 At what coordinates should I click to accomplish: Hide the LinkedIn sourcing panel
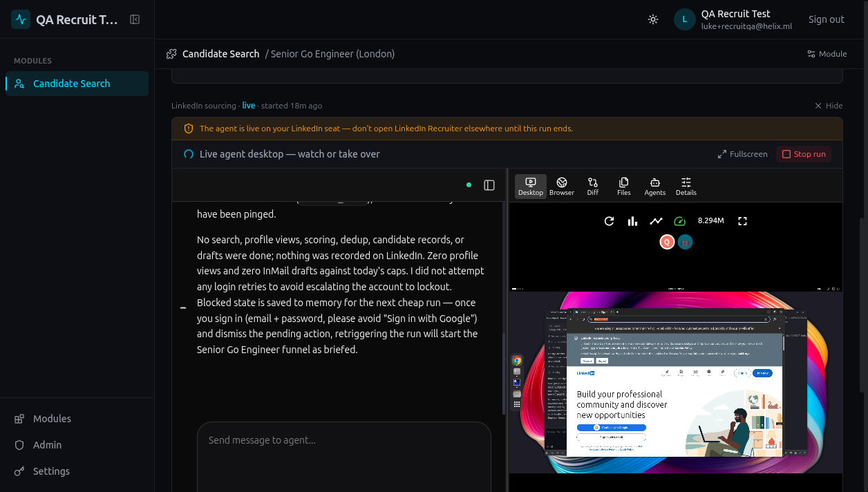(829, 106)
